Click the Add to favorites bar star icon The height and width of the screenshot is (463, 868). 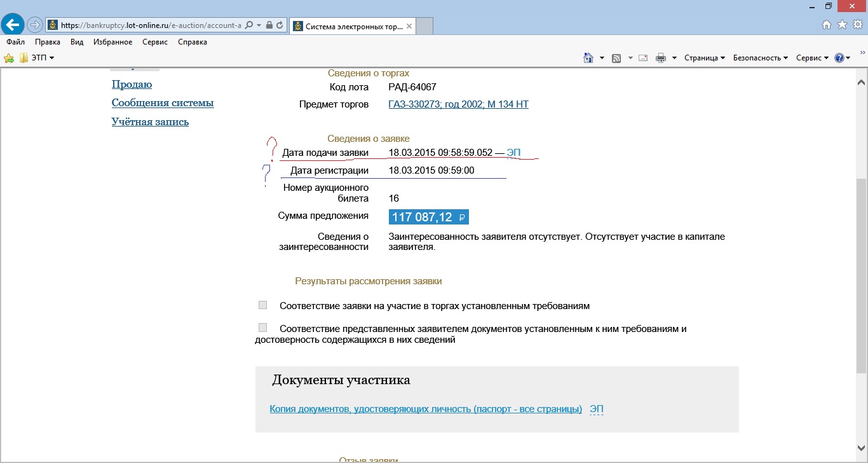pyautogui.click(x=9, y=58)
